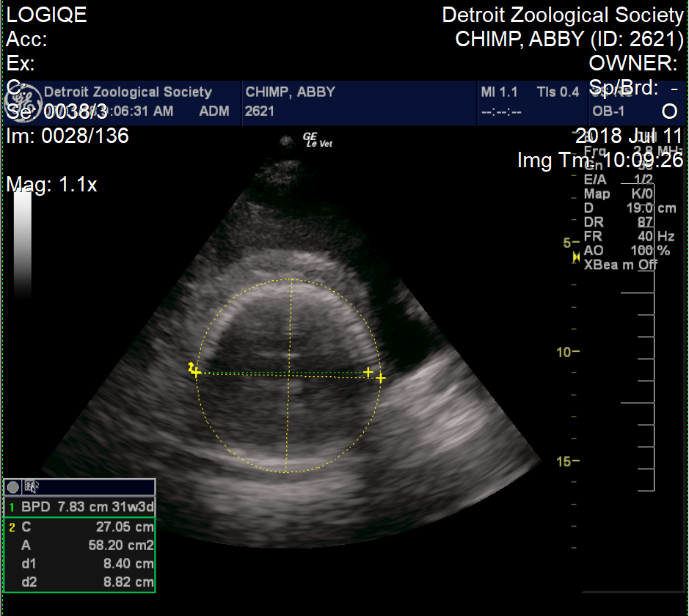Image resolution: width=689 pixels, height=616 pixels.
Task: Click the inner right BPD caliper cross
Action: click(x=368, y=372)
